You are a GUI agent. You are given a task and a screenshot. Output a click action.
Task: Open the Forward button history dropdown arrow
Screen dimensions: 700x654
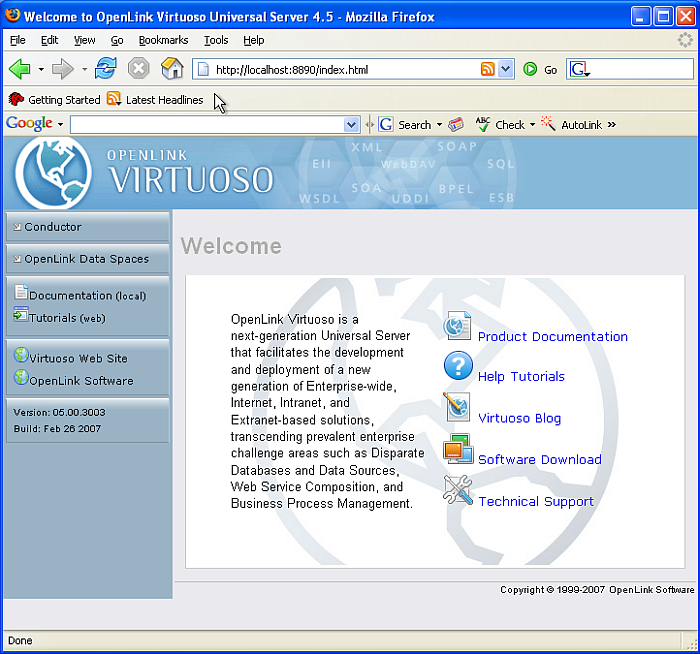[84, 69]
